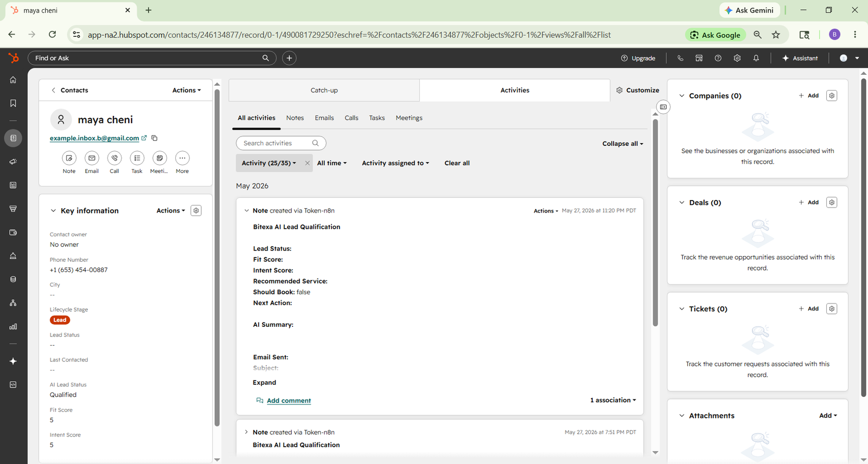Screen dimensions: 868x464
Task: Go back to Contacts list
Action: coord(69,91)
